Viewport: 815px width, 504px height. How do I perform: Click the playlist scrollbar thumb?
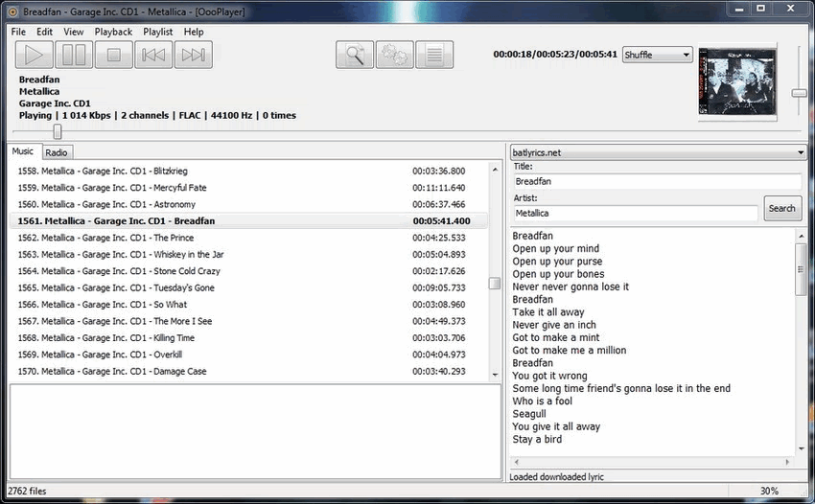495,284
